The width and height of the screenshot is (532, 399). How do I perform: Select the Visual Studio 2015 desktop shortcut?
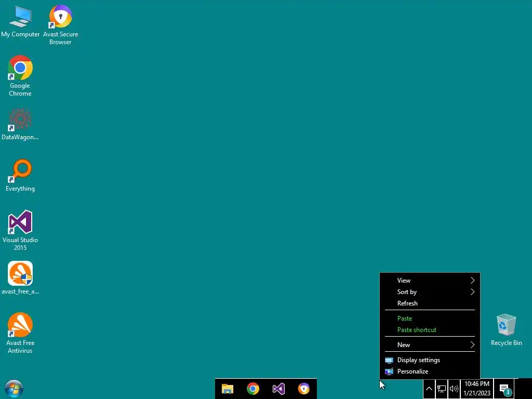(20, 230)
